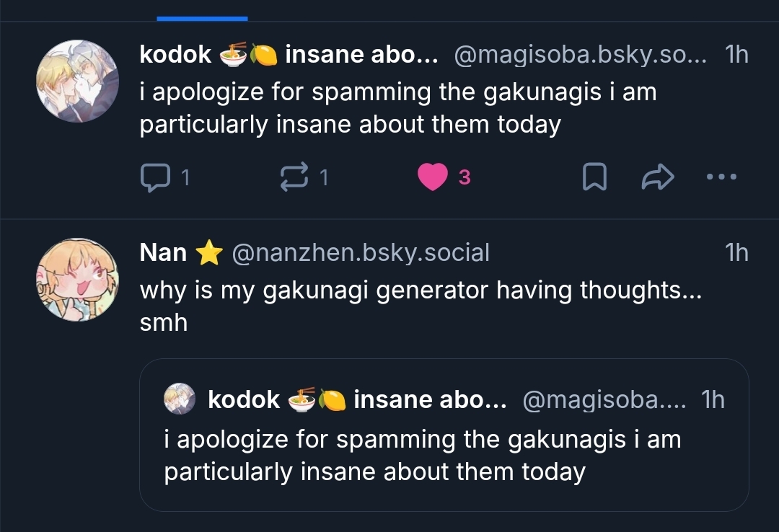
Task: Share kodok's post using the arrow icon
Action: [657, 177]
